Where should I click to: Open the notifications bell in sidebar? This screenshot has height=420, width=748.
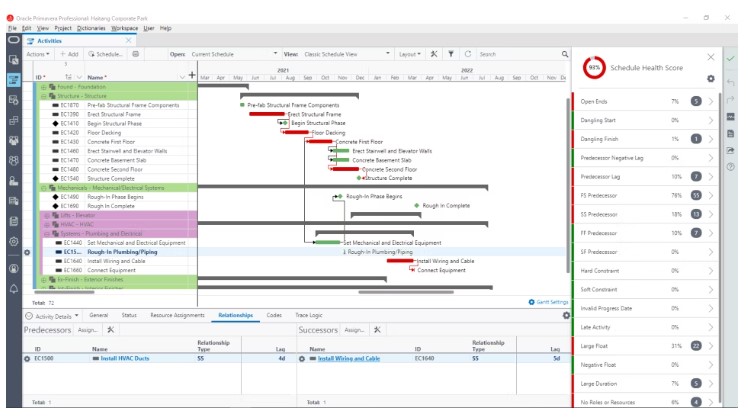point(14,289)
